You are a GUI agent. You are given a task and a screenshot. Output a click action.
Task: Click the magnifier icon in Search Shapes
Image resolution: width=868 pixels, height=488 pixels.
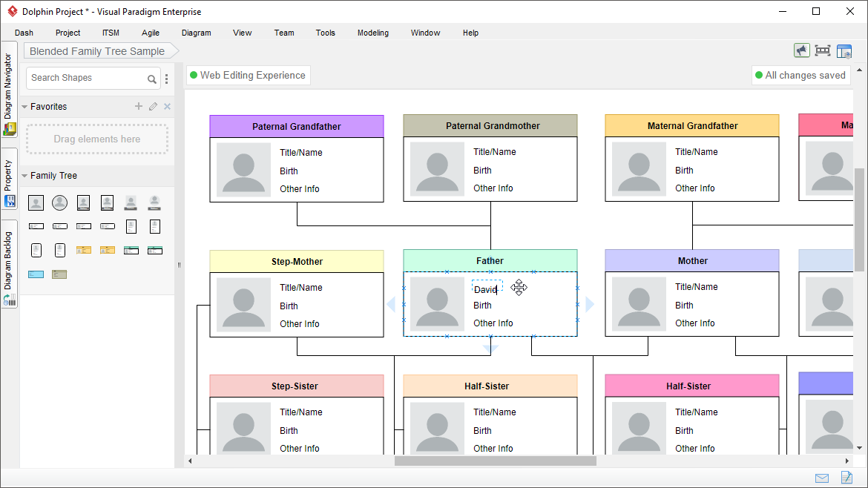point(152,78)
